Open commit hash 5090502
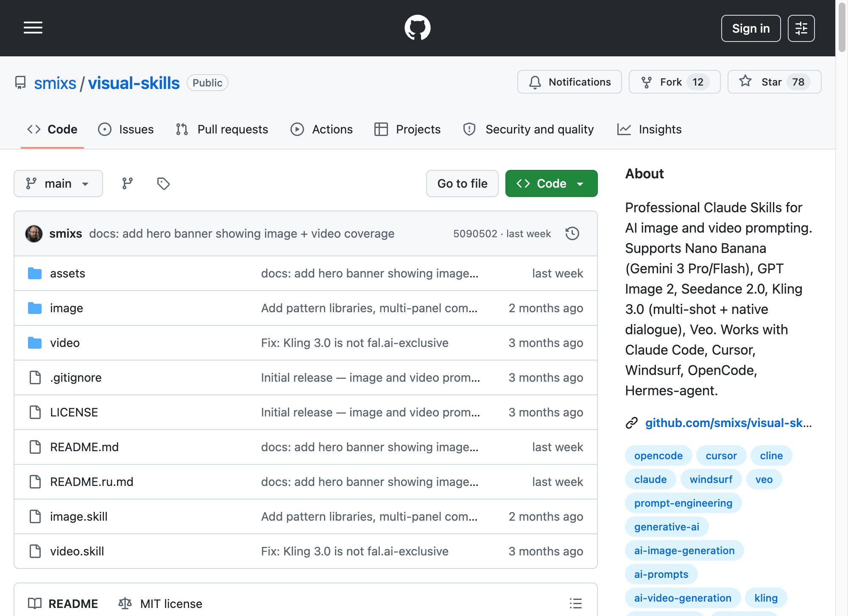 click(475, 233)
